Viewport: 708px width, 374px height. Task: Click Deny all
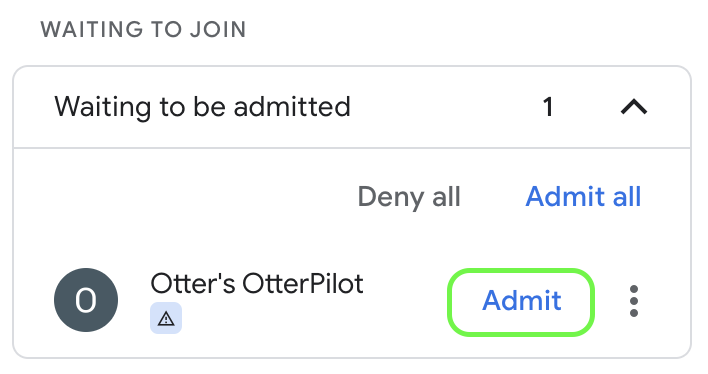click(x=409, y=197)
